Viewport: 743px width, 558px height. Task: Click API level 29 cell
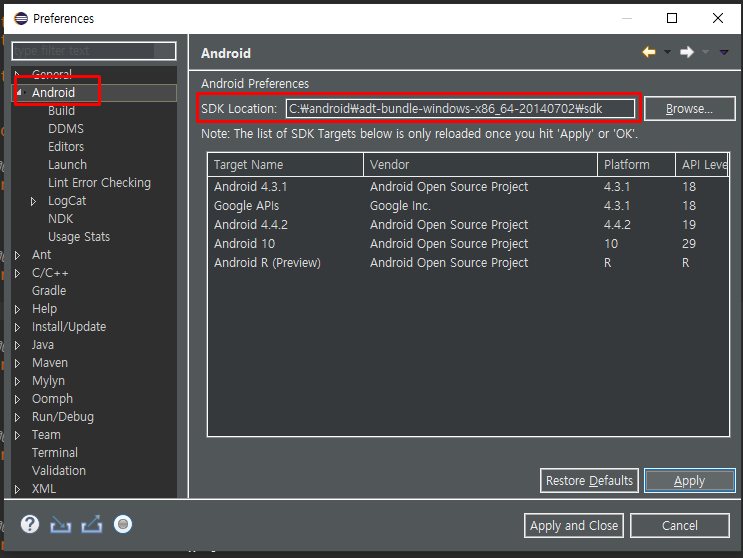tap(689, 243)
